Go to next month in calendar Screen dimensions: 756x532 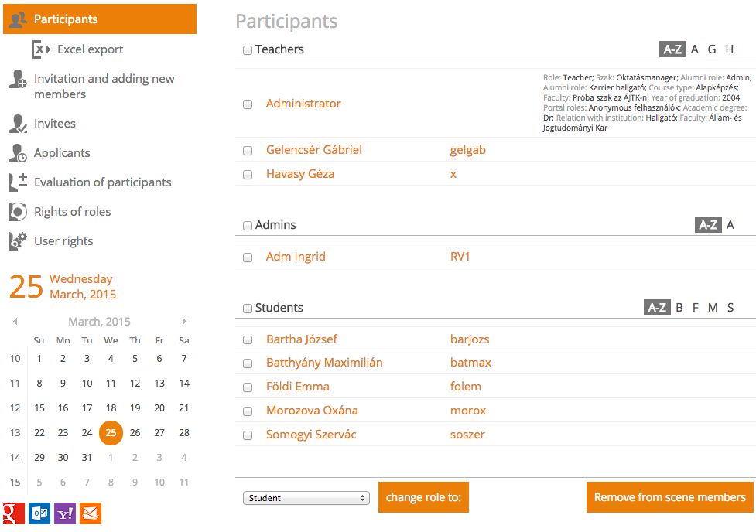184,322
